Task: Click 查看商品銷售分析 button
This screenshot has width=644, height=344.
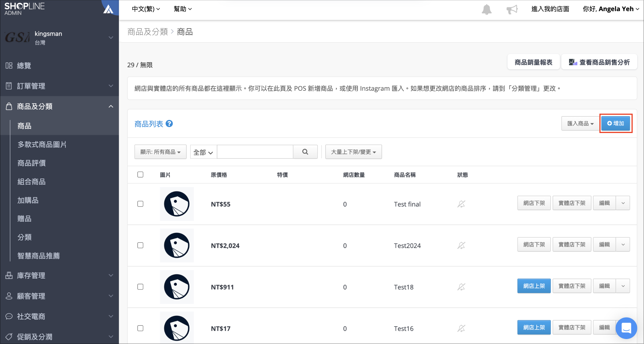Action: coord(599,62)
